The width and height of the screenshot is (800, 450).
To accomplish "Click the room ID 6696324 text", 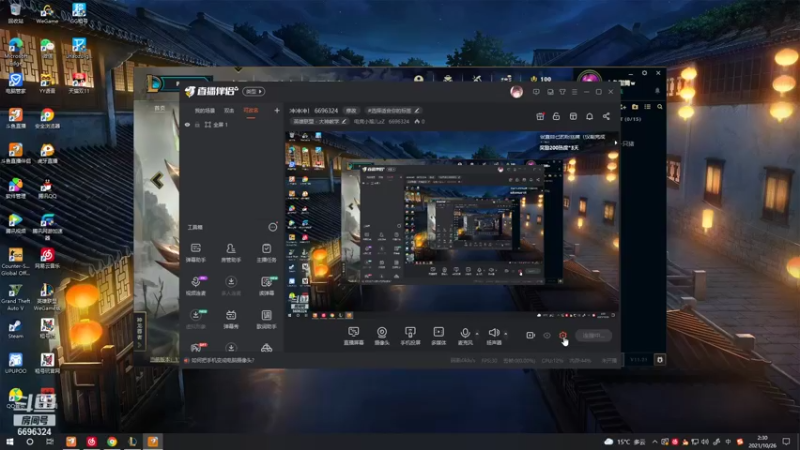I will click(326, 110).
